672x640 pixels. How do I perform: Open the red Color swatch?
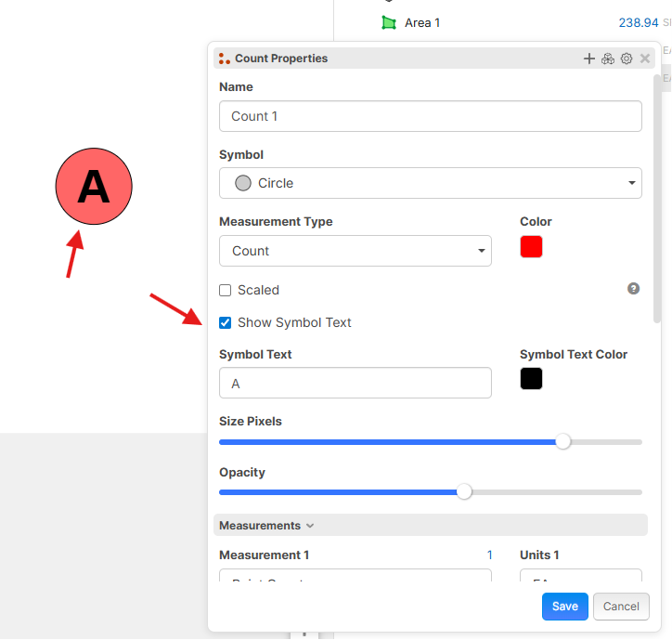click(x=531, y=247)
